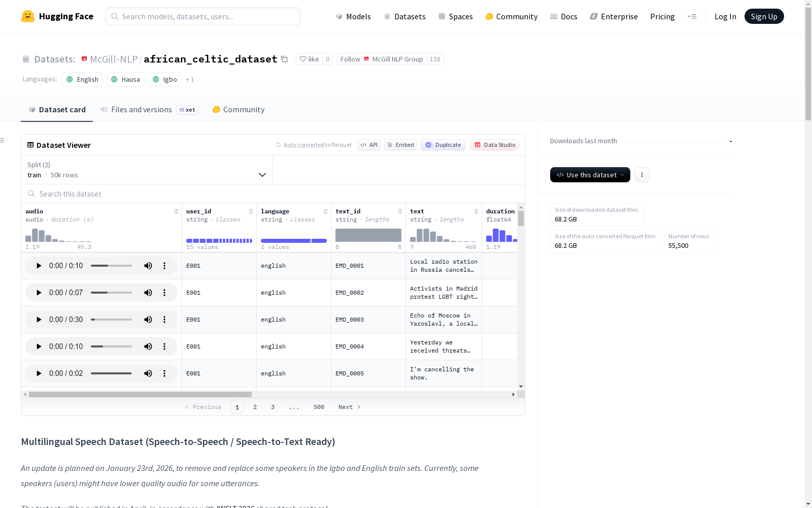Go to page 2 of the dataset
The height and width of the screenshot is (508, 812).
[x=255, y=407]
